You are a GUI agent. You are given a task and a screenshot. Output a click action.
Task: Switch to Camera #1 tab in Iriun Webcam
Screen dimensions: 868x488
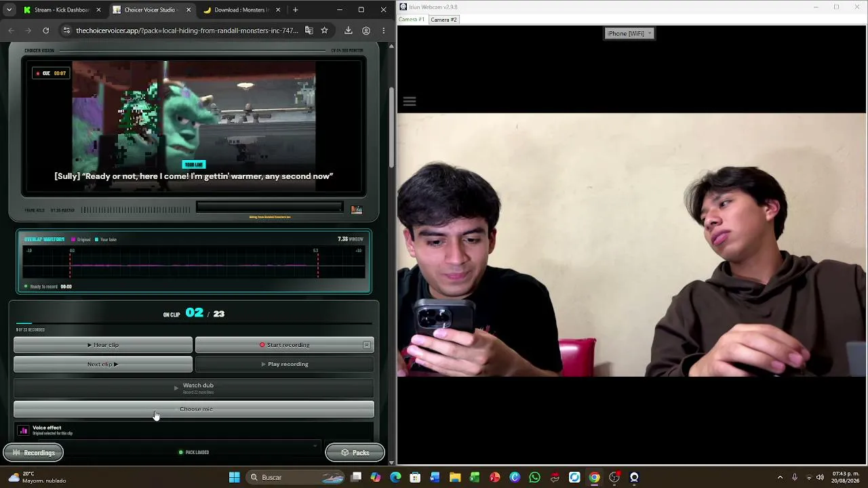tap(412, 19)
